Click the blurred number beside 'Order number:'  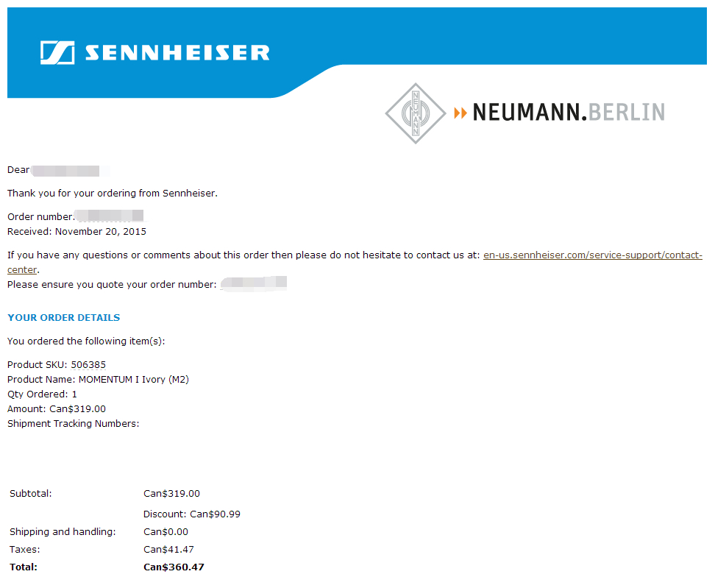click(109, 216)
